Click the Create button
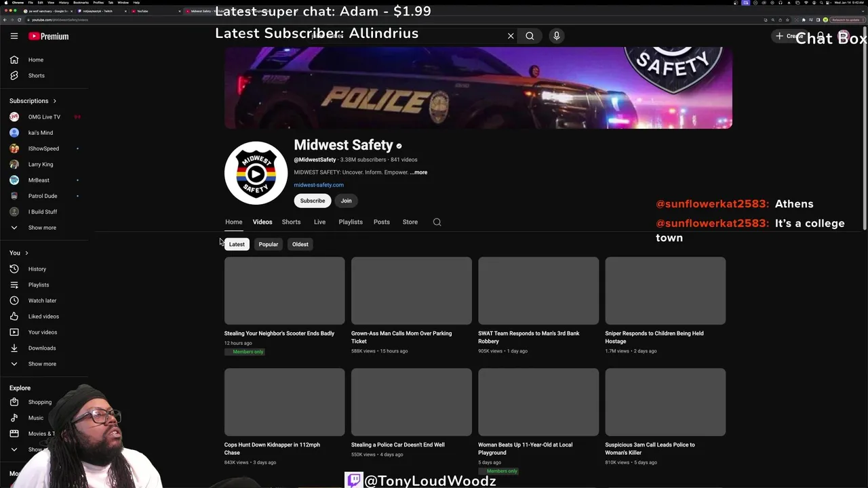The height and width of the screenshot is (488, 868). 789,36
